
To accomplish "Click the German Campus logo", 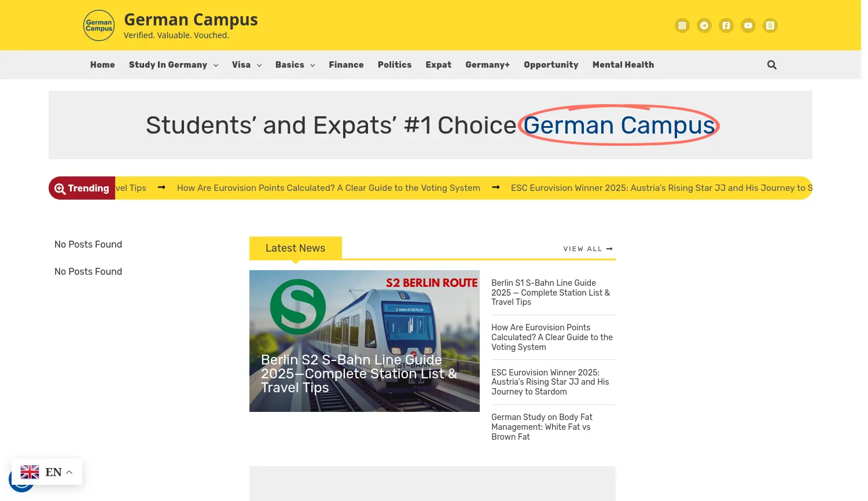I will [98, 25].
